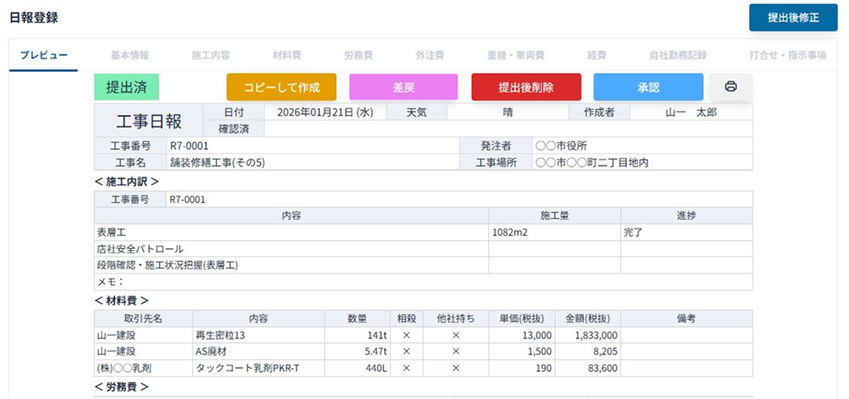Click the 金額(税抜) column header

[x=588, y=319]
